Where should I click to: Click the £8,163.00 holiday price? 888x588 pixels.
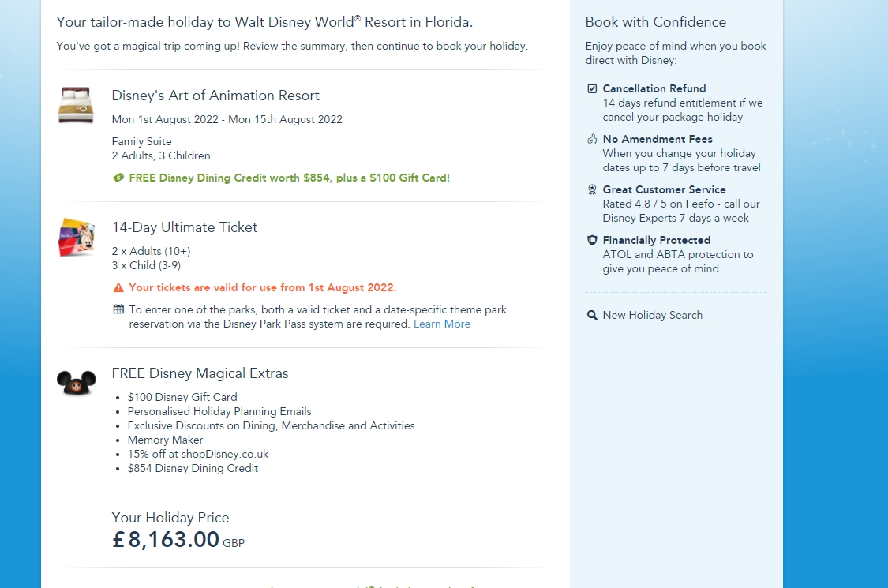click(166, 540)
